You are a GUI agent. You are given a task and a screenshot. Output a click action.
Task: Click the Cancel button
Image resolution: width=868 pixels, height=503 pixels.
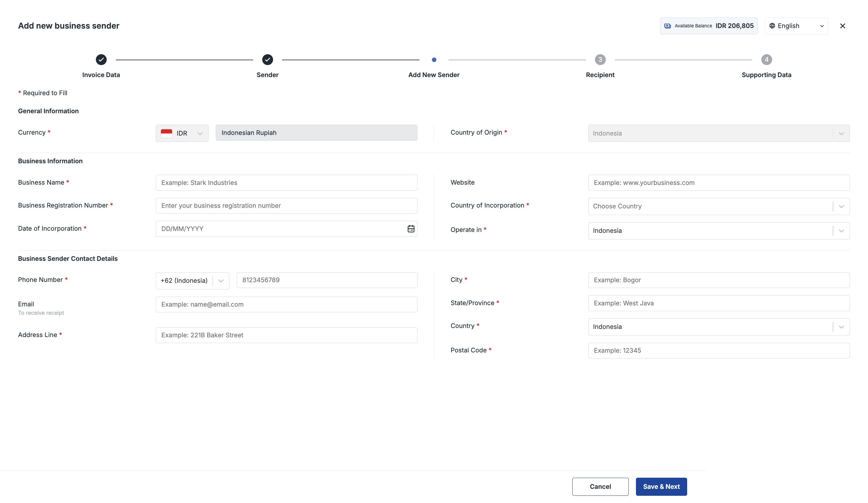pos(600,486)
